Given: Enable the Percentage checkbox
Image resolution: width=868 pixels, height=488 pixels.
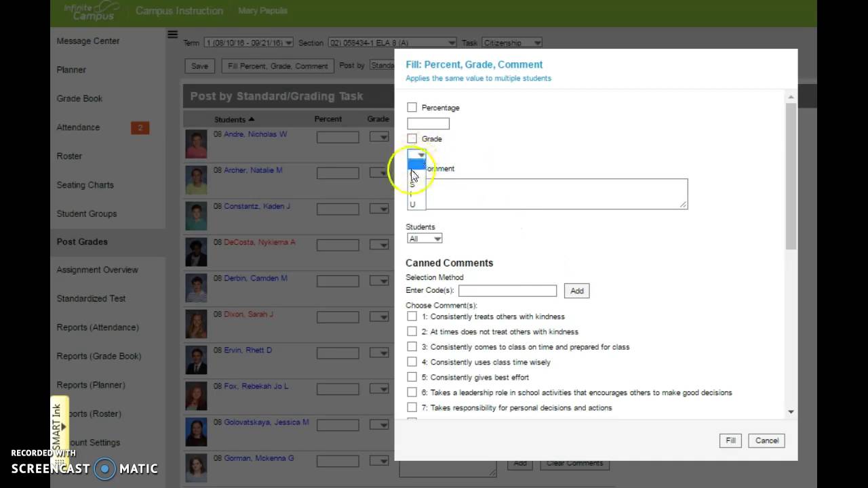Looking at the screenshot, I should 412,107.
